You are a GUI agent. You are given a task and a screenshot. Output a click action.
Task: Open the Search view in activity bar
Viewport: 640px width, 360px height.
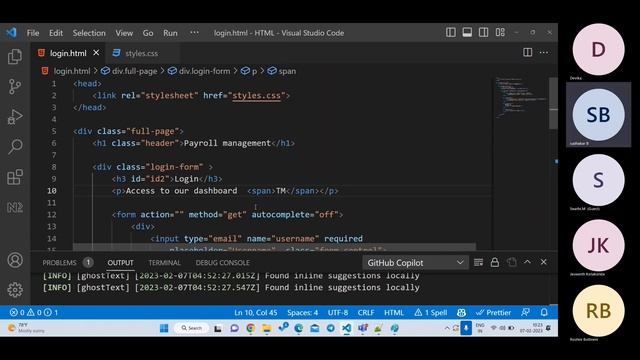pyautogui.click(x=15, y=146)
